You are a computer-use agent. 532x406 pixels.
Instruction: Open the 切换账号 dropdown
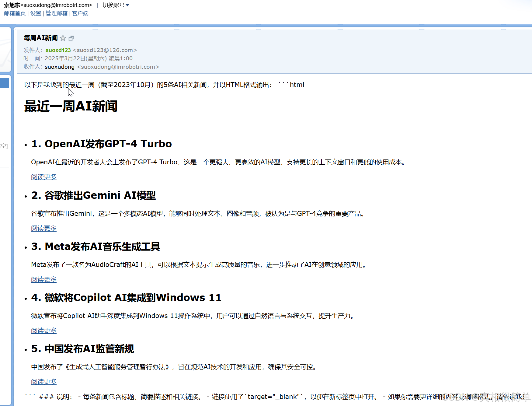click(116, 5)
